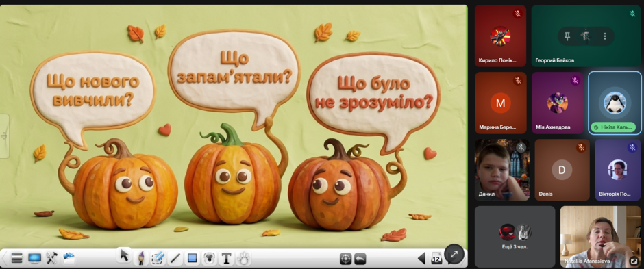Click the middle icon on Георгий Байков's tile
This screenshot has width=644, height=269.
pyautogui.click(x=586, y=36)
